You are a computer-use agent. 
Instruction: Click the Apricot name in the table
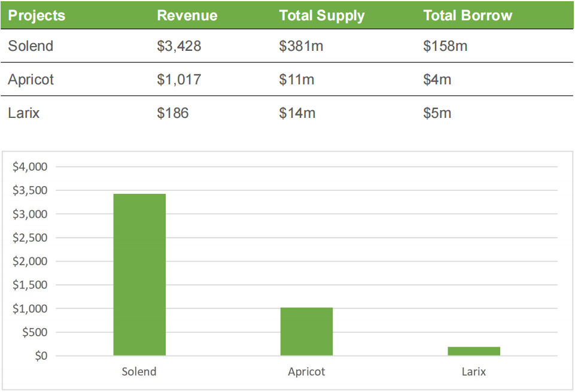pyautogui.click(x=31, y=80)
